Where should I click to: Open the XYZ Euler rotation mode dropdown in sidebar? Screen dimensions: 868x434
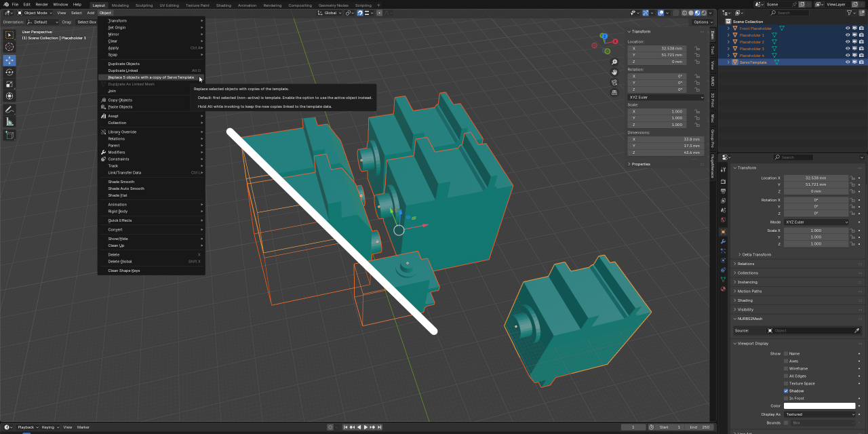coord(667,98)
